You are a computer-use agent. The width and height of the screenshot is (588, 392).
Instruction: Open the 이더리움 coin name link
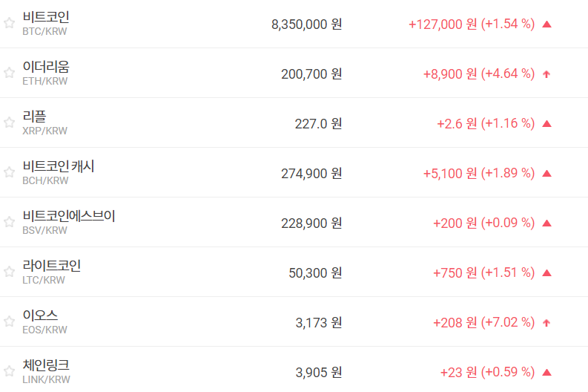click(46, 67)
